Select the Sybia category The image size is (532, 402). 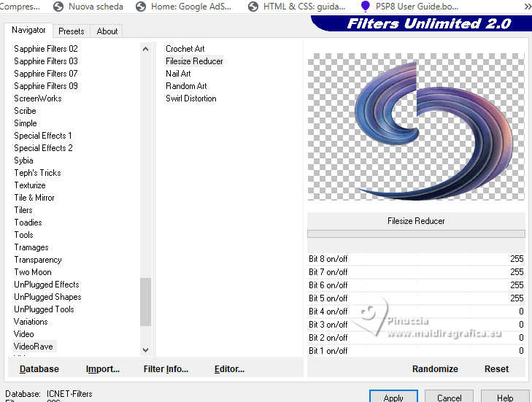point(23,161)
